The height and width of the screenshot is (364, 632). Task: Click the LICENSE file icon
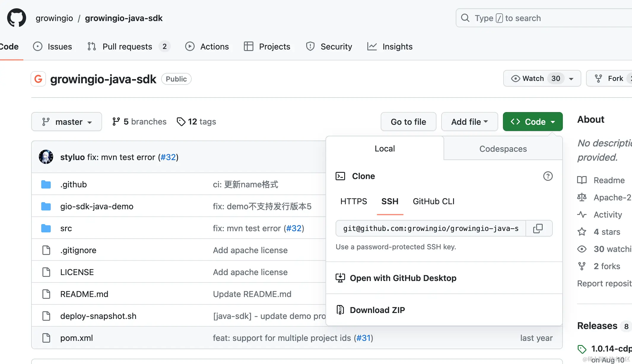[x=46, y=272]
